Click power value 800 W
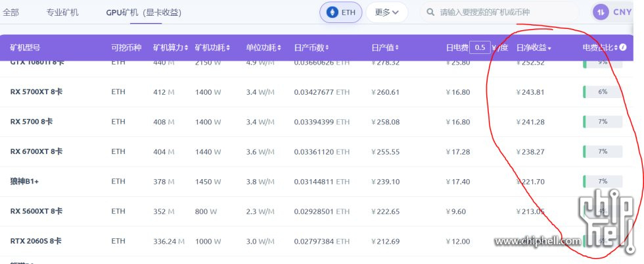This screenshot has width=644, height=264. pos(206,211)
